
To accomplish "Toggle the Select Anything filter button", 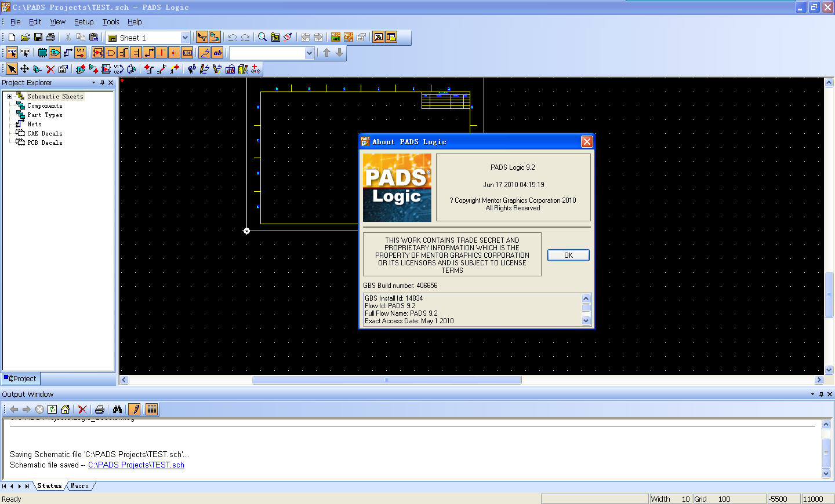I will [12, 53].
